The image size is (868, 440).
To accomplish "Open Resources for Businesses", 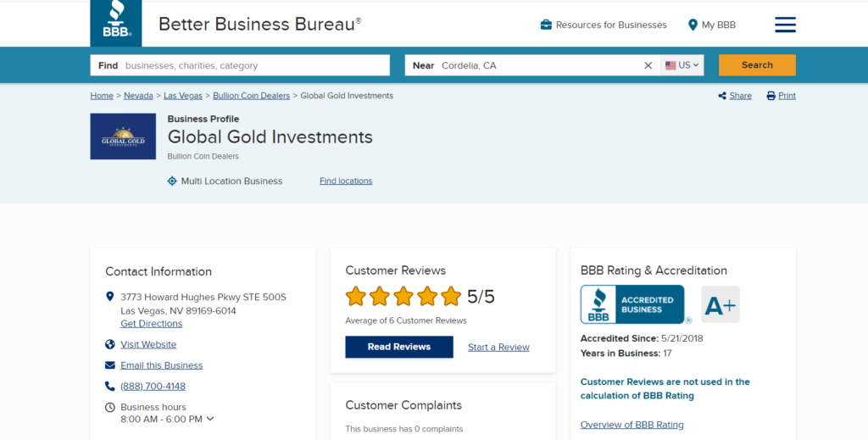I will coord(604,25).
